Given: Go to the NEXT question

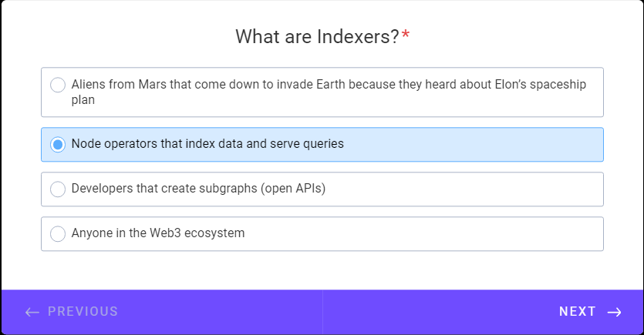Looking at the screenshot, I should click(483, 312).
